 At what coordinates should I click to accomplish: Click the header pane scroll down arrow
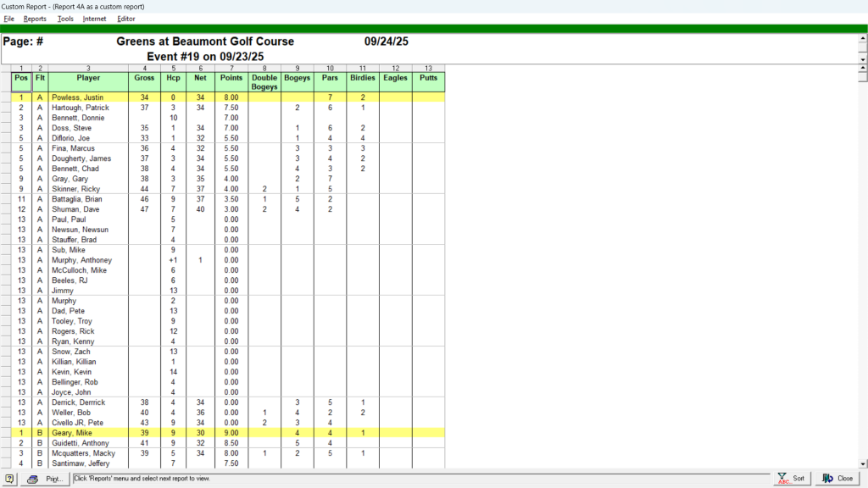click(x=863, y=60)
